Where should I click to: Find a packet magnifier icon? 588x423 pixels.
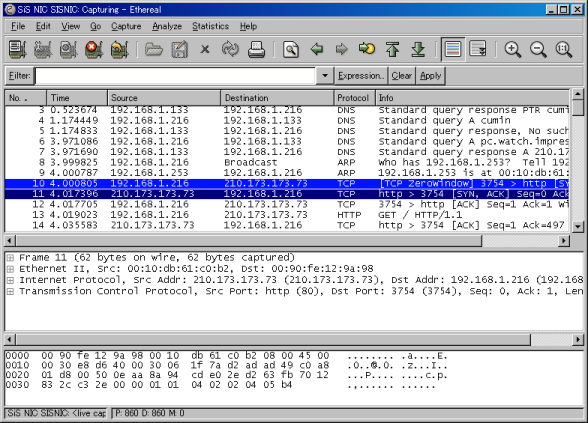pyautogui.click(x=291, y=49)
